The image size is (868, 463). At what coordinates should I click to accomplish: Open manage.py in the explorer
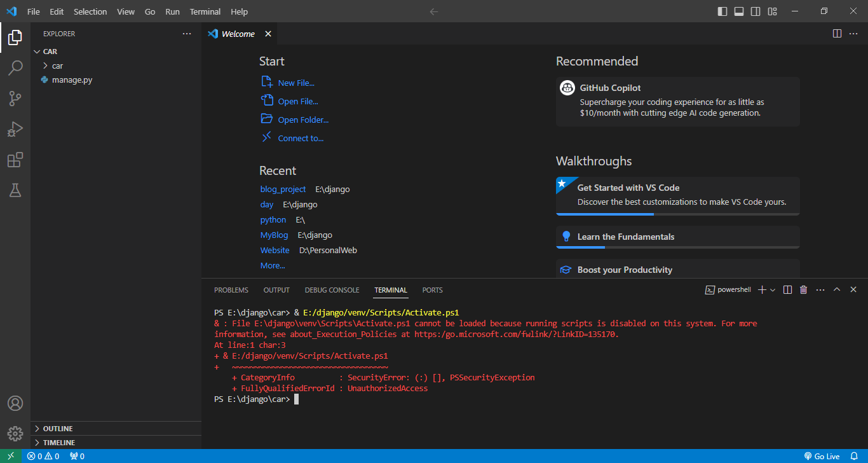[x=116, y=79]
